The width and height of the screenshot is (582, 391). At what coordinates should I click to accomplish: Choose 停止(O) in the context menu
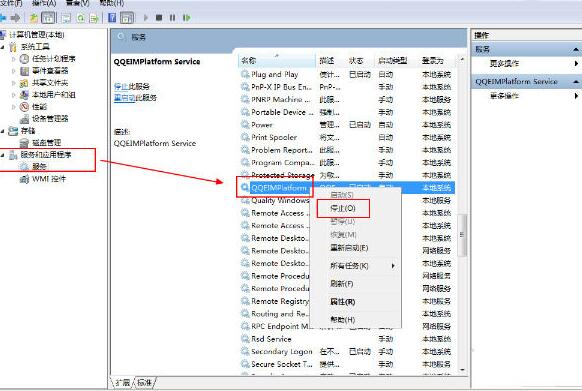pos(343,208)
